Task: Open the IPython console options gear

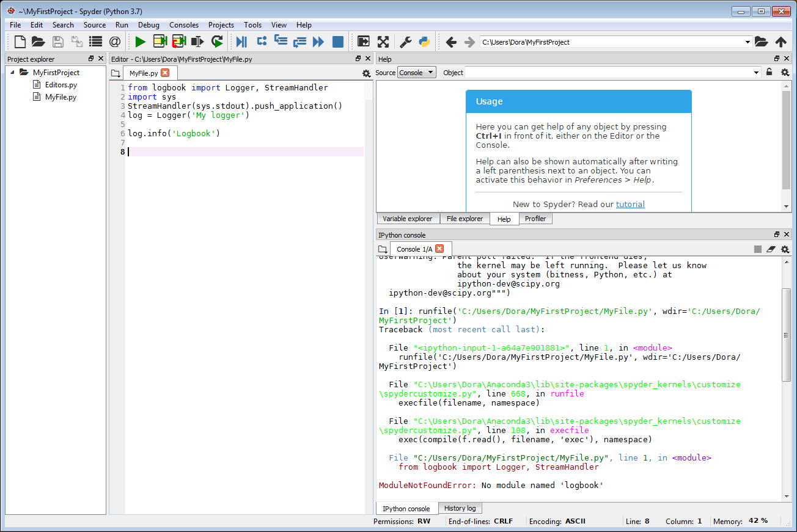Action: [x=785, y=249]
